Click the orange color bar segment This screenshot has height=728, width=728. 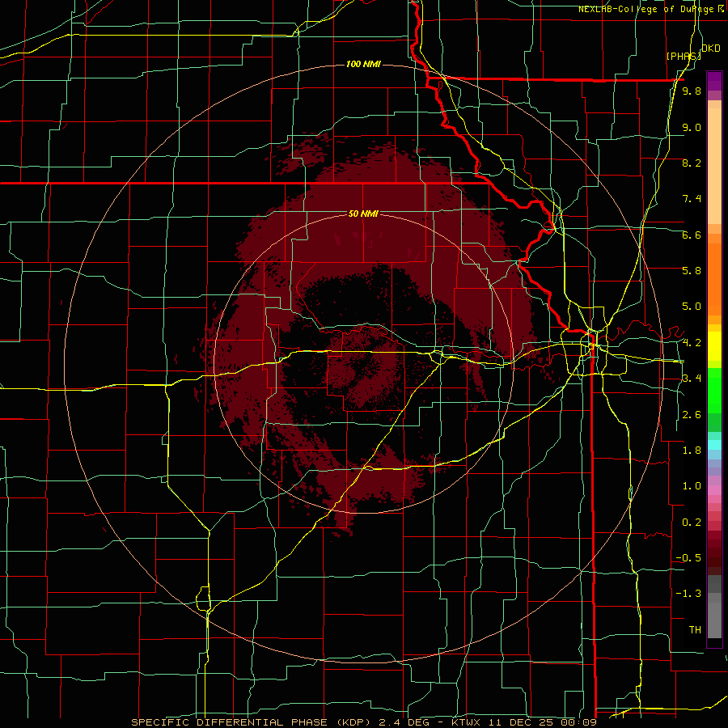point(714,278)
